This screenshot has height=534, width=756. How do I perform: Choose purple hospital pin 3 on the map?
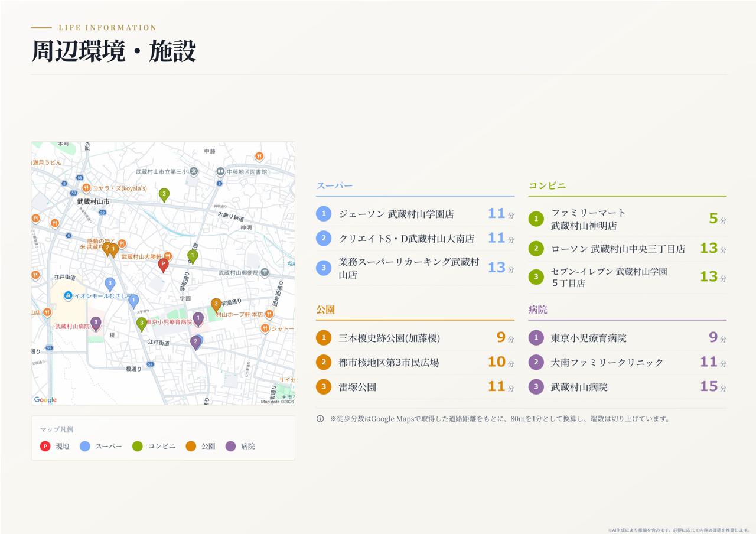96,323
